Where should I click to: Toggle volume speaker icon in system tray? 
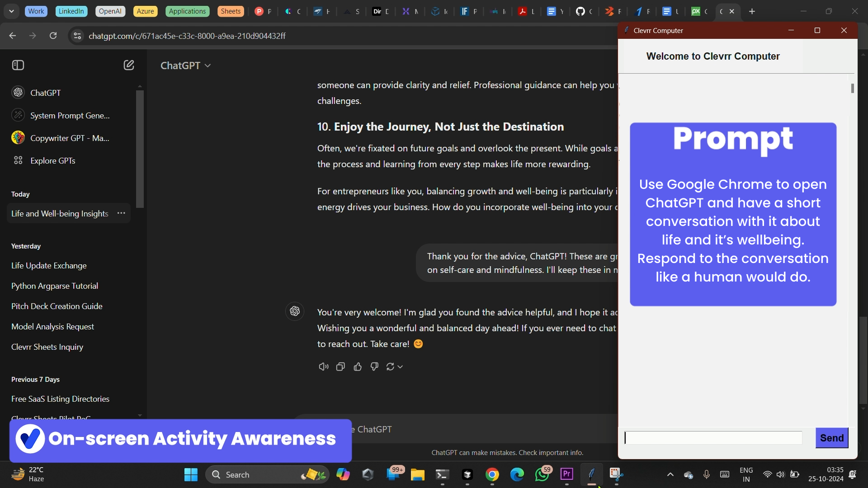tap(781, 474)
